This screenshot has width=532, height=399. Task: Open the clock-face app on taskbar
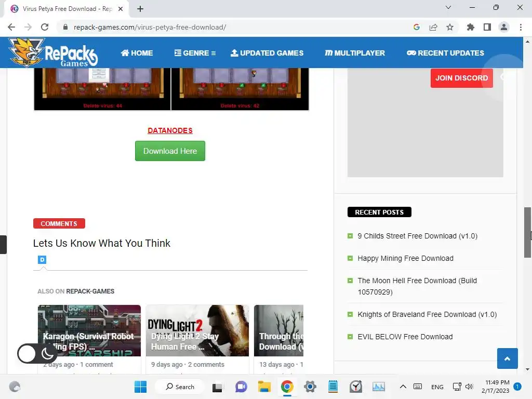[x=356, y=387]
